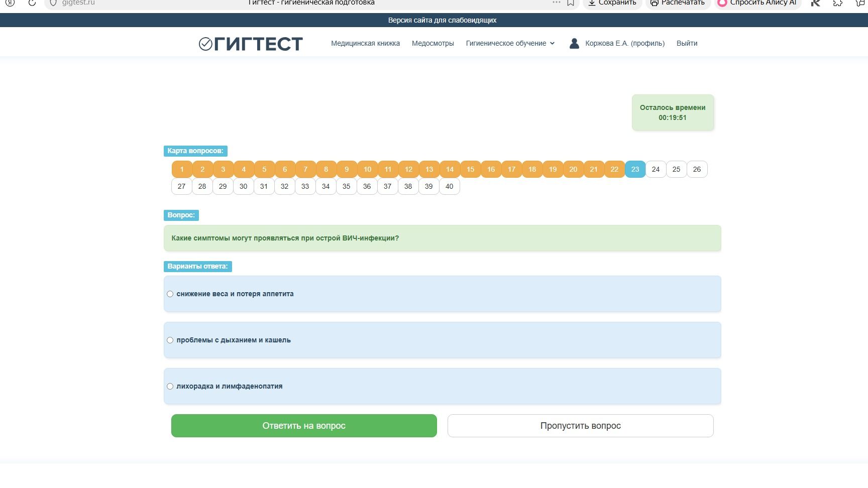Click the Вопрос: label
Screen dimensions: 868x488
(181, 215)
